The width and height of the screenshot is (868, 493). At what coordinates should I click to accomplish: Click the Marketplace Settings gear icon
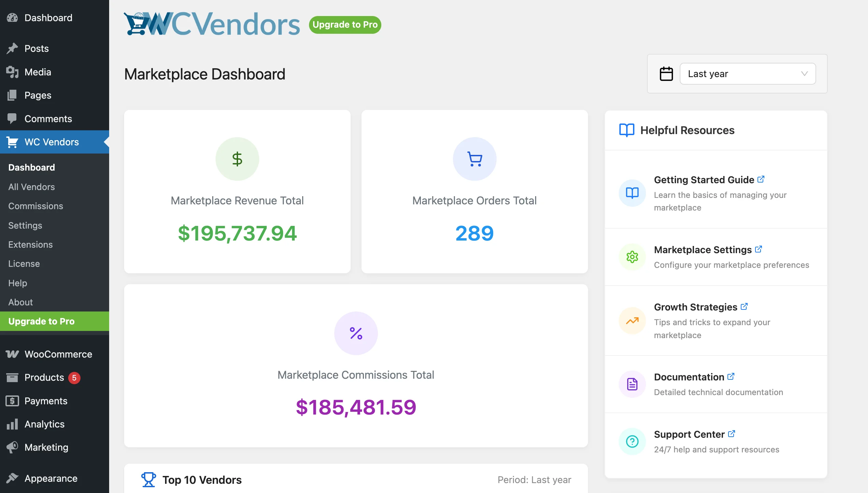(632, 257)
